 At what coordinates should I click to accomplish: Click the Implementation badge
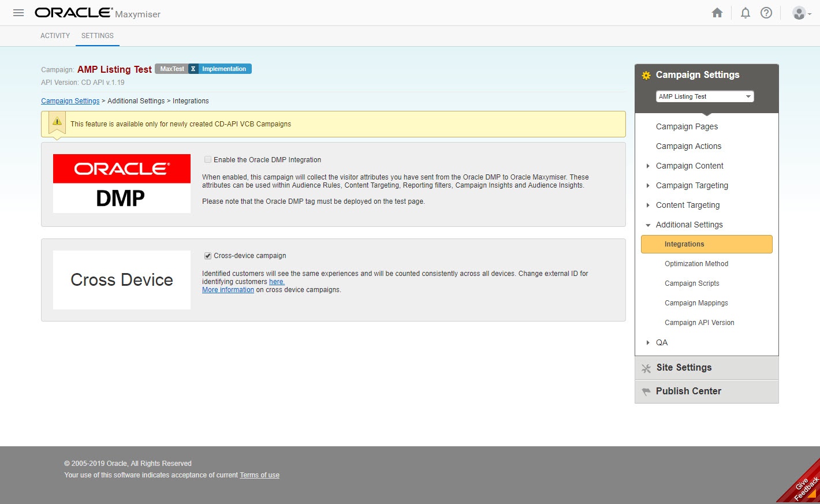coord(224,69)
